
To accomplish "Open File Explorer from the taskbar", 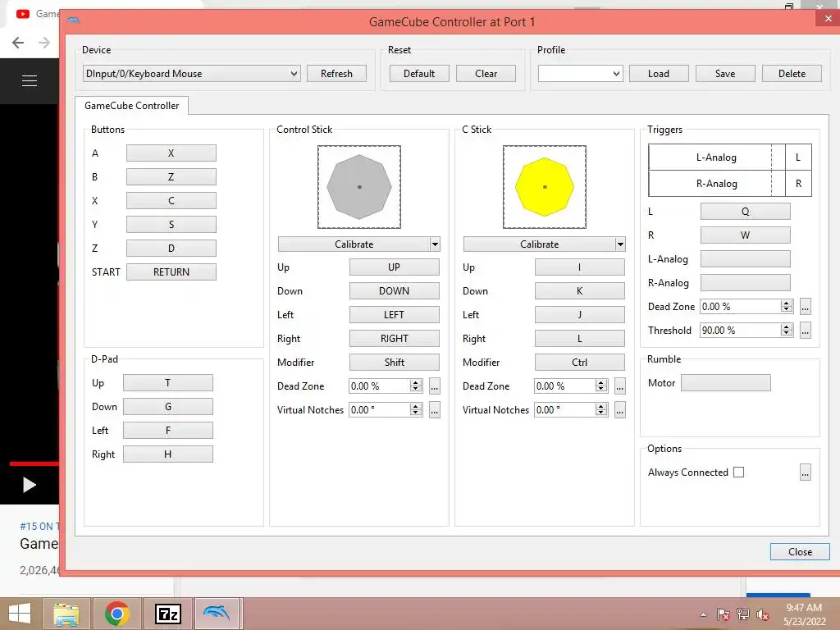I will (x=66, y=614).
